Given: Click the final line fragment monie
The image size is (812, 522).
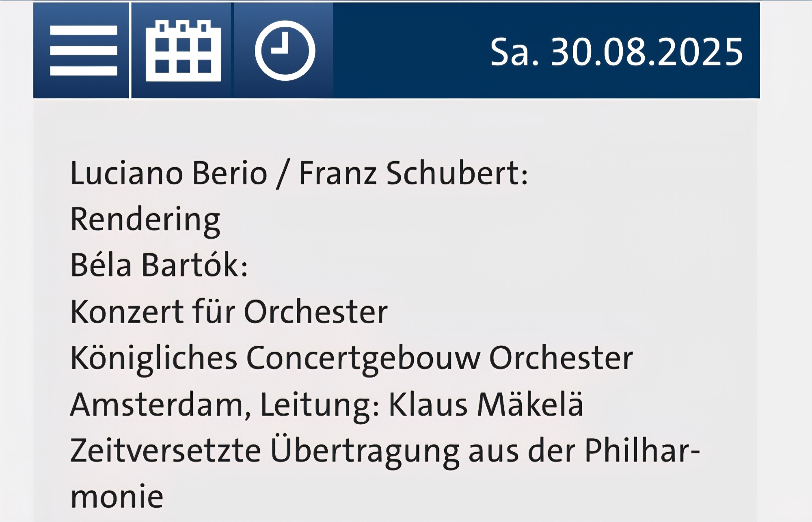Looking at the screenshot, I should click(x=117, y=497).
